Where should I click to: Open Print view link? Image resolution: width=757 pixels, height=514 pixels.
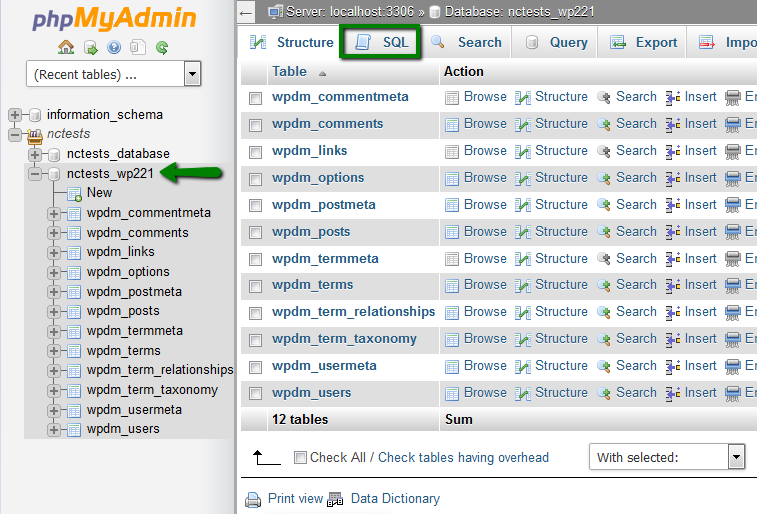pos(295,499)
